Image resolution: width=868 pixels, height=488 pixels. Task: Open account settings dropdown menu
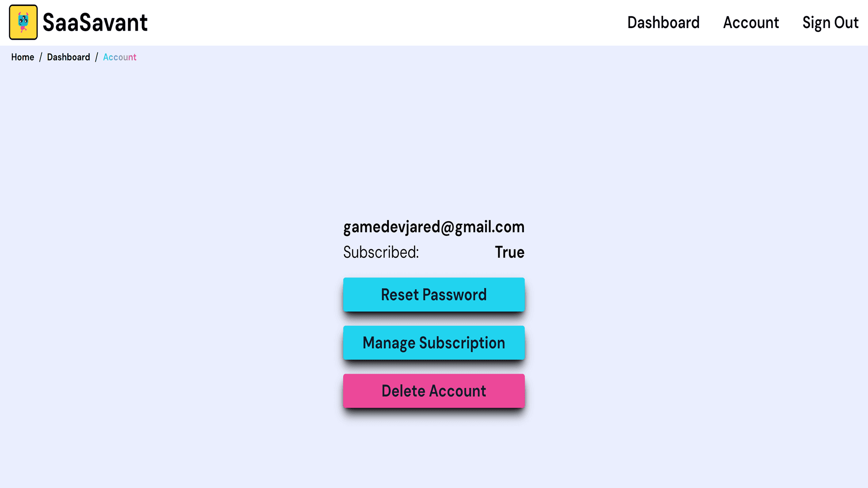tap(750, 22)
